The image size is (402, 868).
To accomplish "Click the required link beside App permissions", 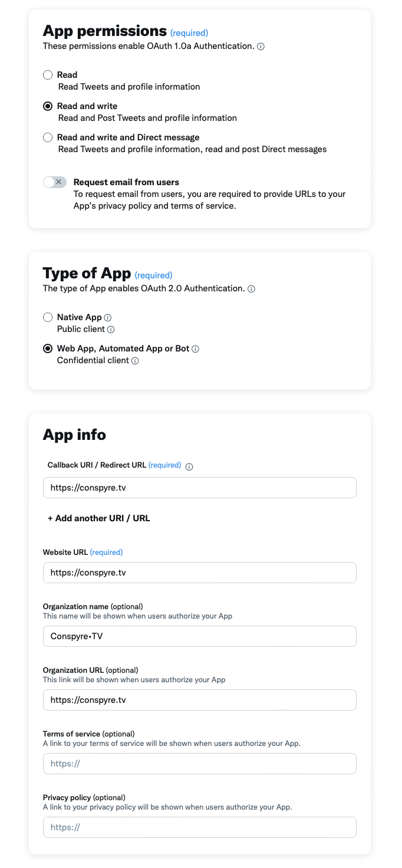I will point(189,32).
